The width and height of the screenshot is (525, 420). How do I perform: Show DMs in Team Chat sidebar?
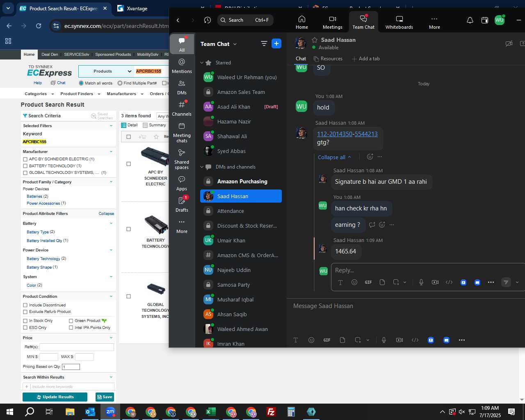pyautogui.click(x=182, y=87)
